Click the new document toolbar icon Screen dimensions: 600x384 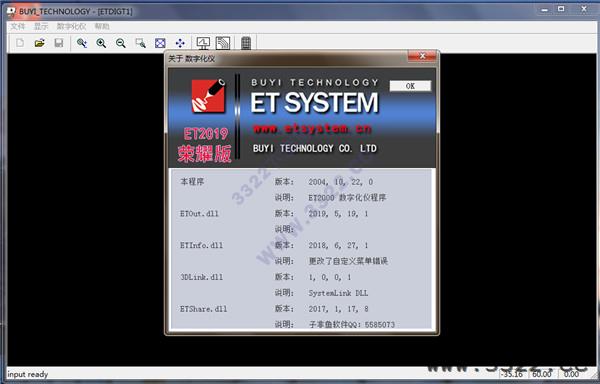tap(20, 43)
